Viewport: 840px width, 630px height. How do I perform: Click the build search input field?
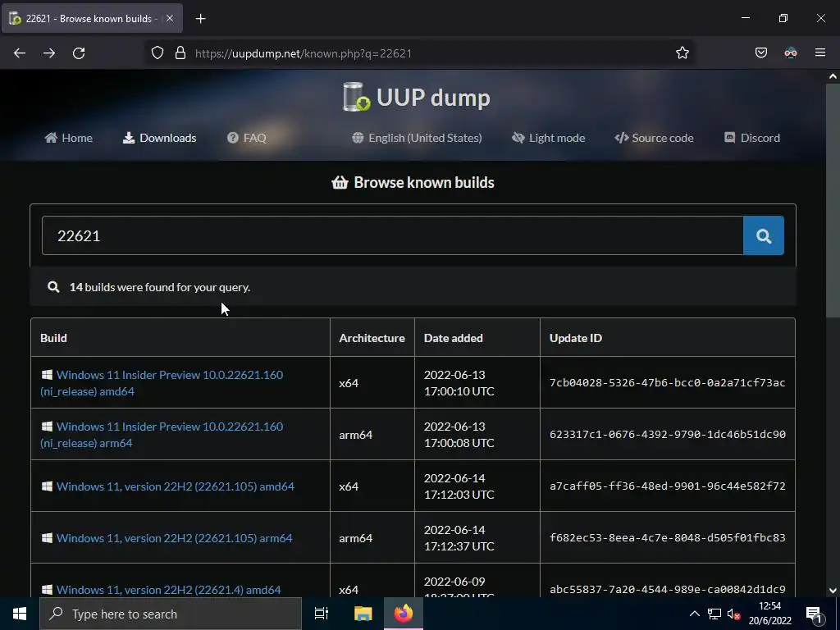click(393, 235)
